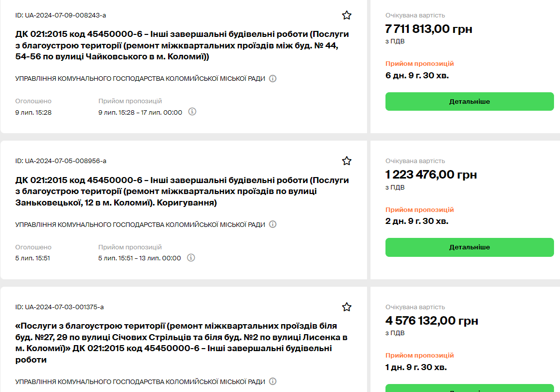The height and width of the screenshot is (392, 560).
Task: Select tender ID UA-2024-07-03-001375-a
Action: (59, 307)
